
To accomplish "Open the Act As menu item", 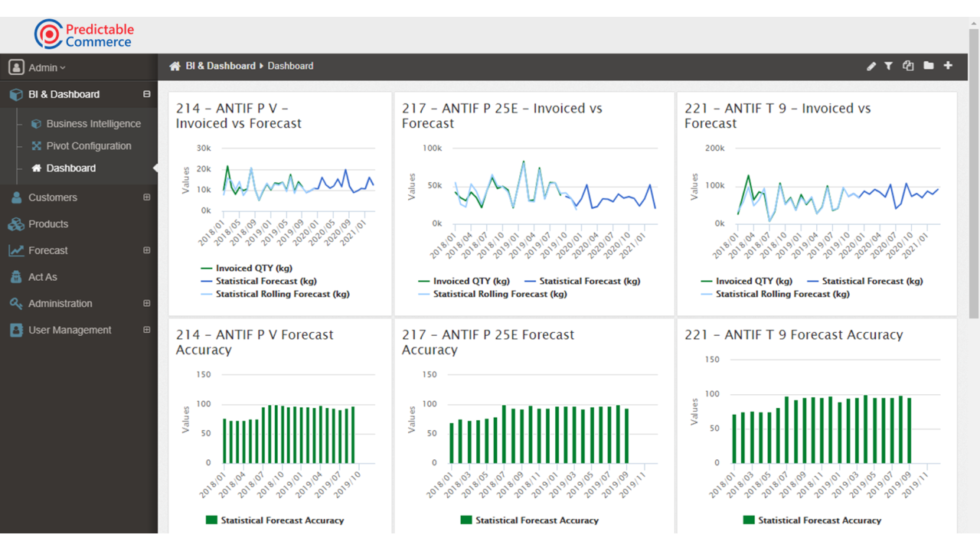I will coord(43,277).
